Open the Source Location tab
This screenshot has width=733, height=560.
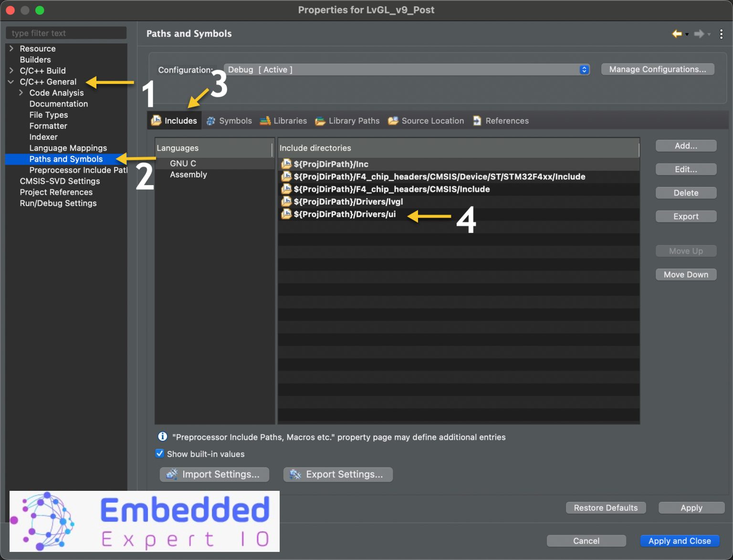(432, 121)
